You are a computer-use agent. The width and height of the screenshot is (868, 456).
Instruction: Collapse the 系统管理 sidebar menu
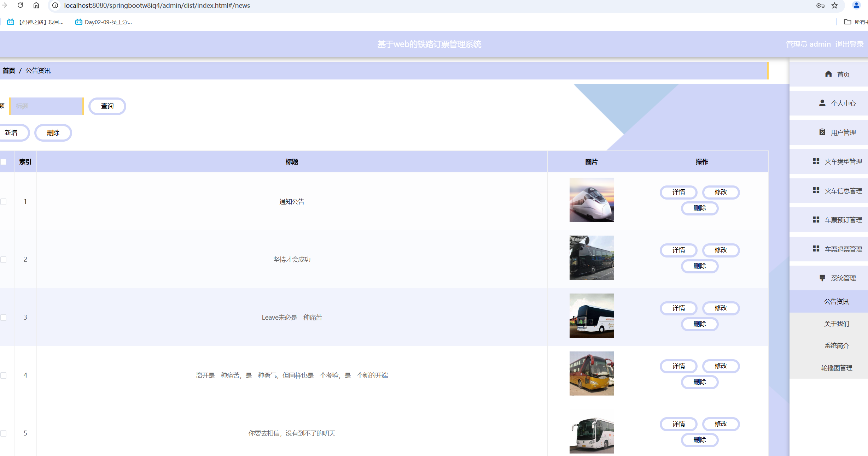(x=843, y=278)
